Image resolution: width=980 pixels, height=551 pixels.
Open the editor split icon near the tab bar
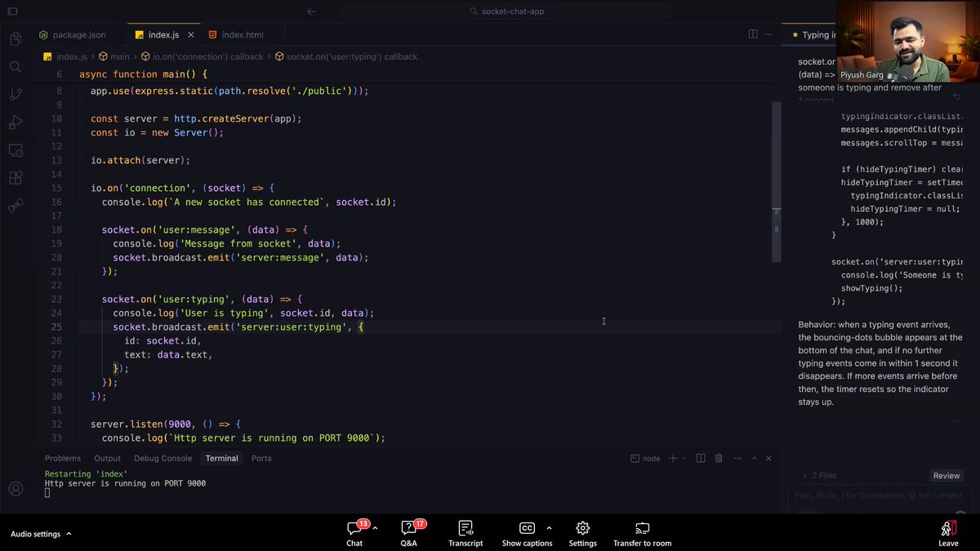(751, 34)
